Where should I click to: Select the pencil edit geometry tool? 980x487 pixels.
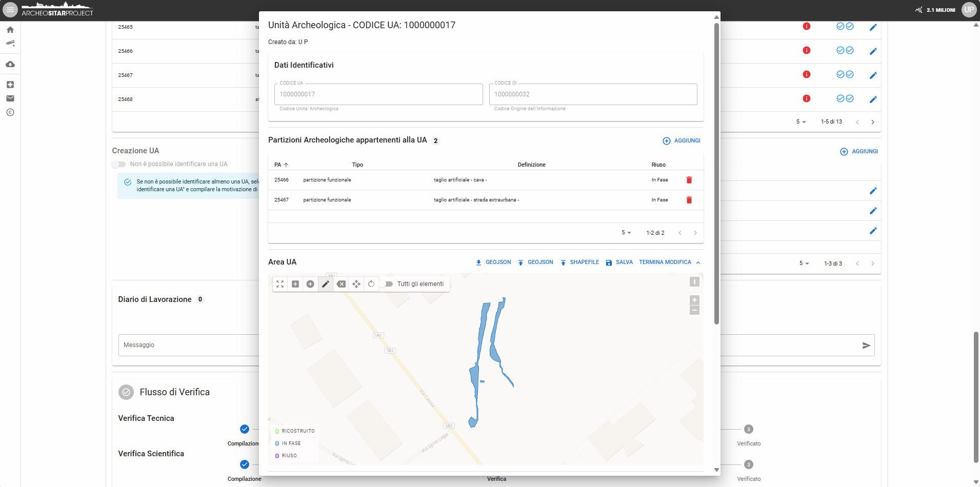tap(326, 284)
